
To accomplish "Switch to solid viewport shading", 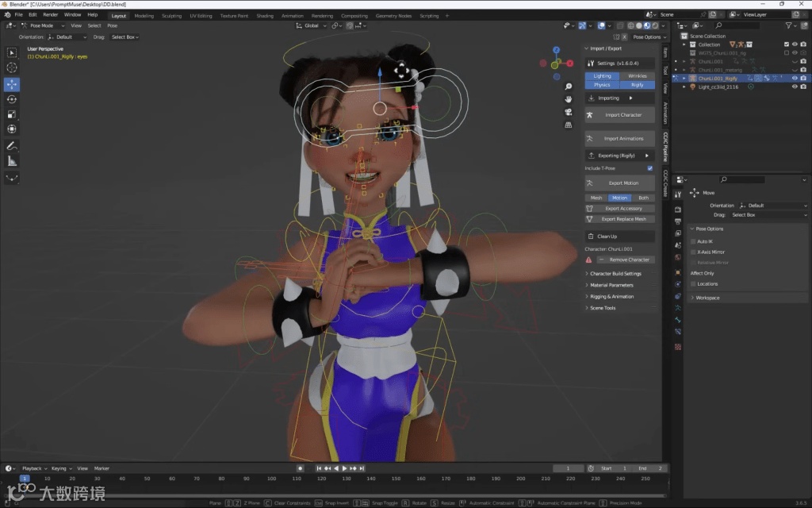I will pyautogui.click(x=639, y=25).
